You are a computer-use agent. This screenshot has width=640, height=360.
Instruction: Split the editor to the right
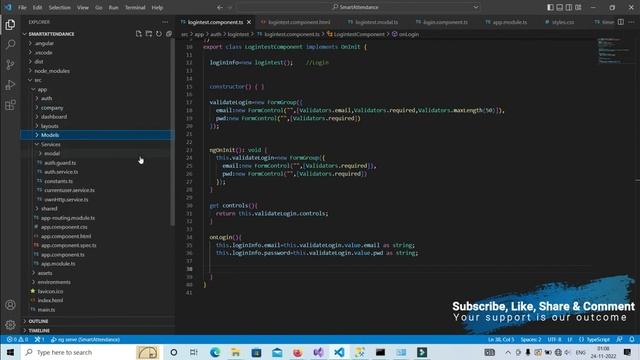click(620, 22)
